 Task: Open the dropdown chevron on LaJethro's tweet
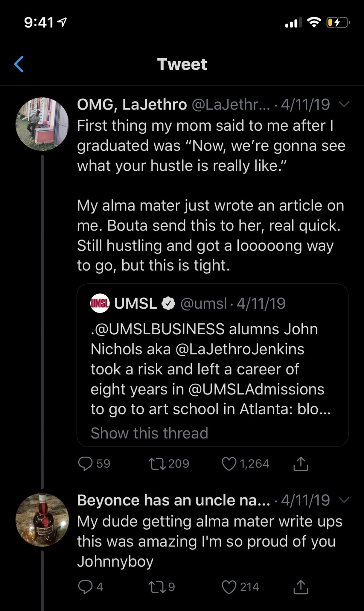click(x=344, y=105)
